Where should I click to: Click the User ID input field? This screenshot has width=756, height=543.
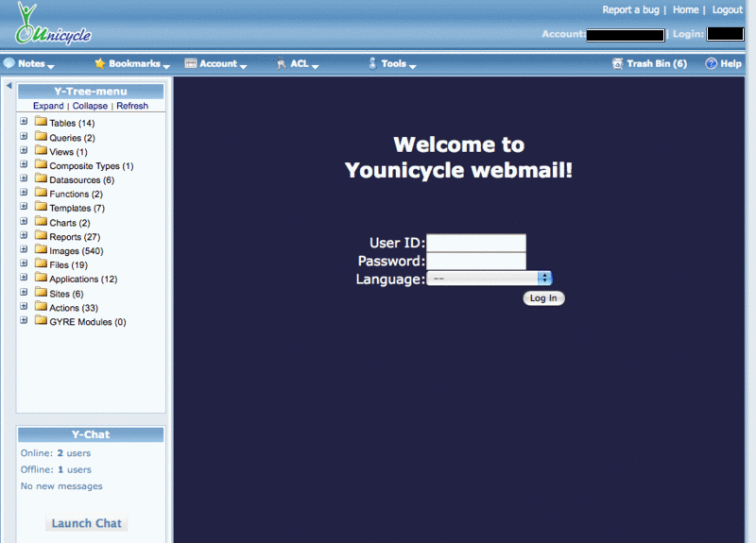tap(475, 243)
